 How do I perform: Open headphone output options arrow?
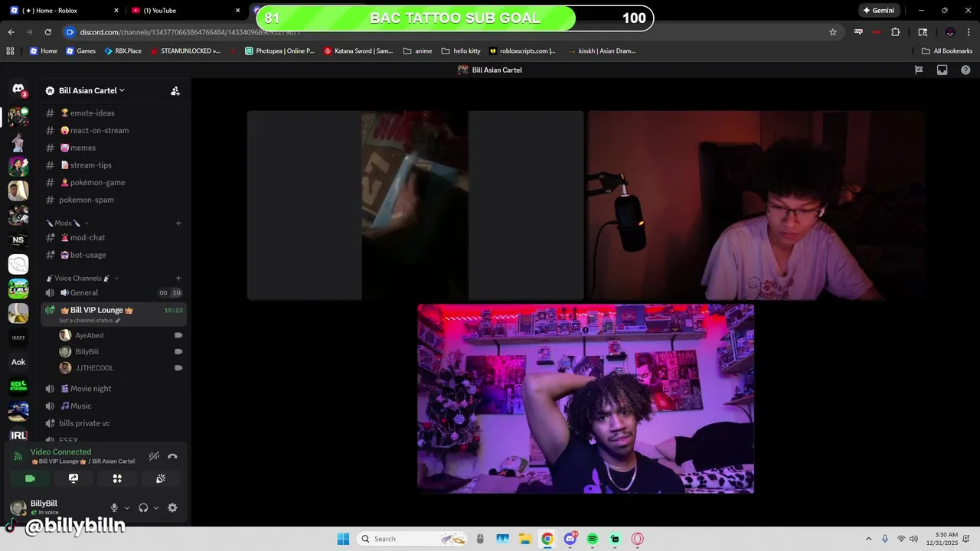(156, 507)
